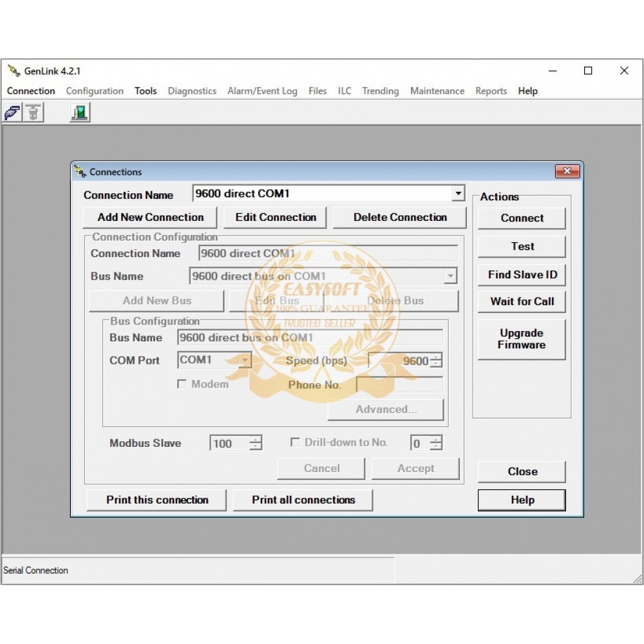Viewport: 644px width, 644px height.
Task: Click Wait for Call button
Action: [x=522, y=301]
